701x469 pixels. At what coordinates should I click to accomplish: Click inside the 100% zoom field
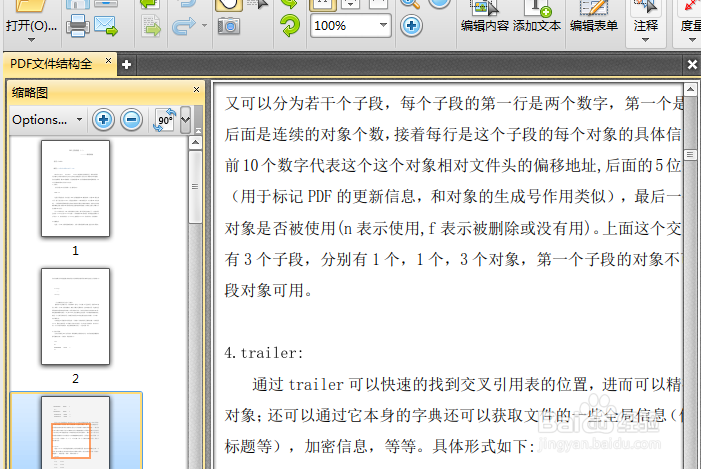pyautogui.click(x=343, y=25)
